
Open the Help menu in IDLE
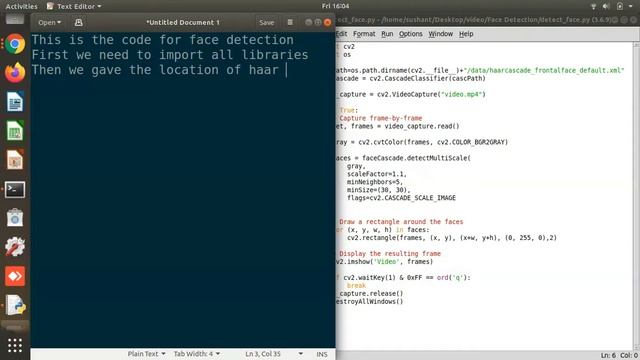tap(466, 34)
